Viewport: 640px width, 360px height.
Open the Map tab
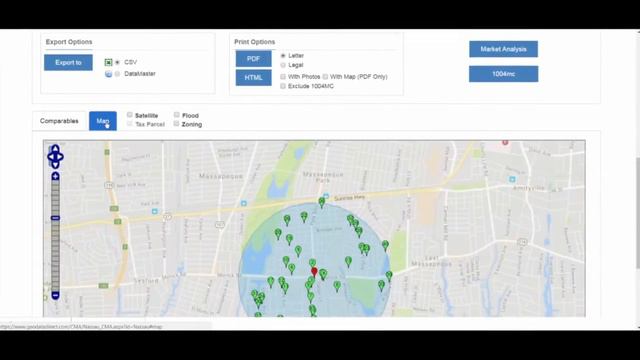(103, 121)
